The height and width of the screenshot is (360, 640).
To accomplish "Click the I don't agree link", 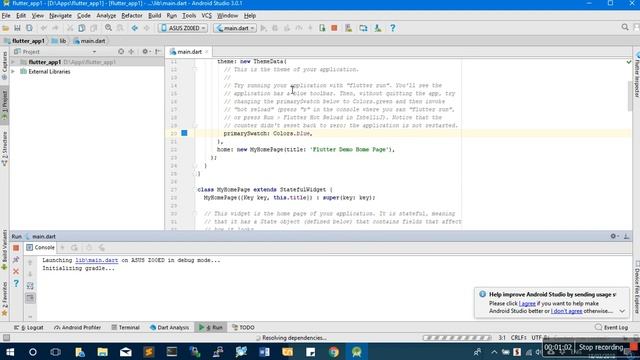I will pos(567,311).
